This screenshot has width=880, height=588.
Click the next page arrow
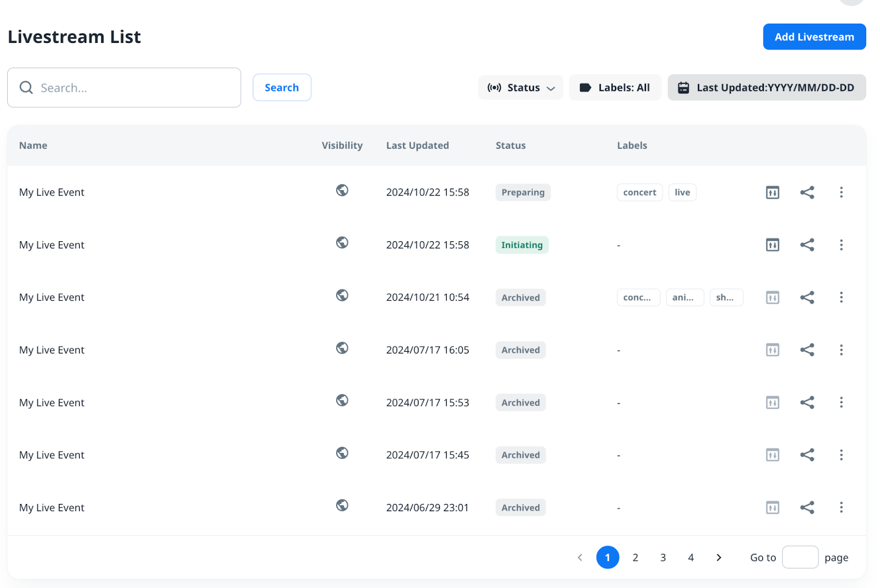tap(719, 557)
